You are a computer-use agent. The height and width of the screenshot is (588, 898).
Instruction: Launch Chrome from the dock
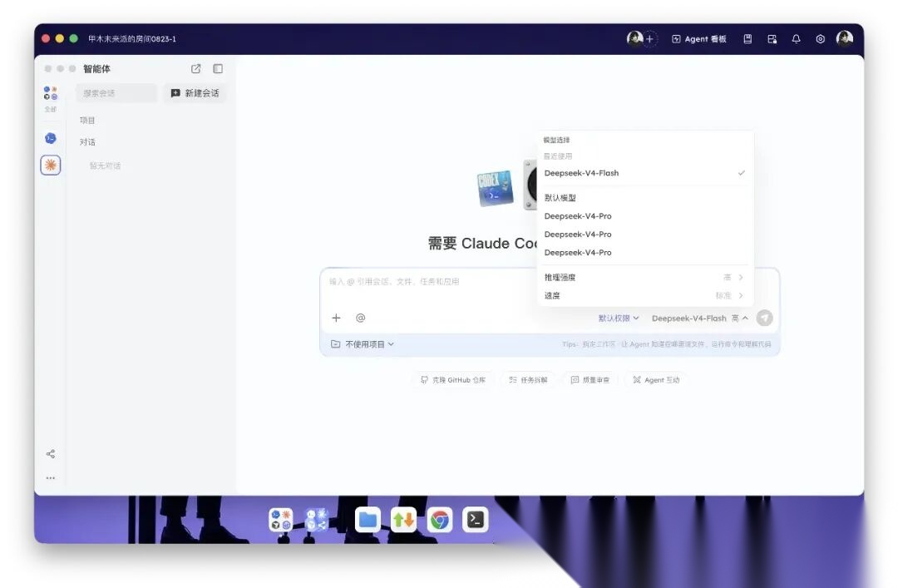[x=440, y=520]
